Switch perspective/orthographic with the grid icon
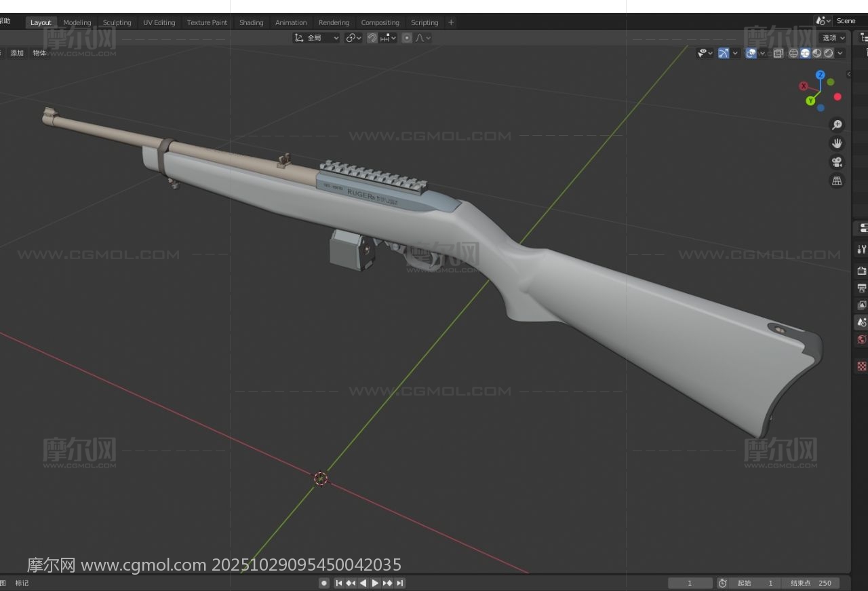868x591 pixels. [x=837, y=180]
